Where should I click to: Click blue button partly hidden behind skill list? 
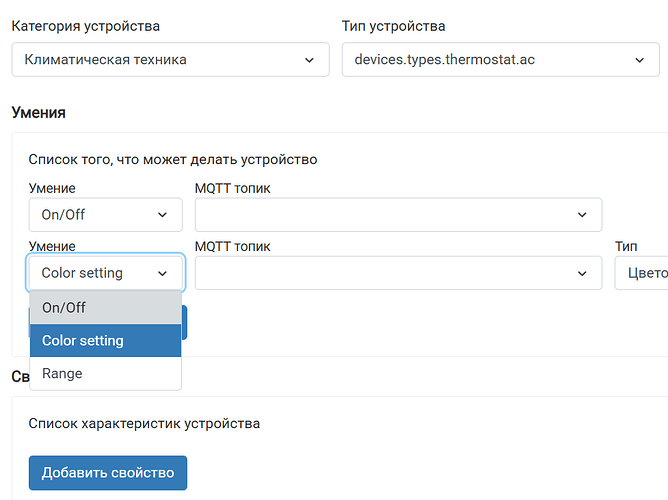[184, 322]
